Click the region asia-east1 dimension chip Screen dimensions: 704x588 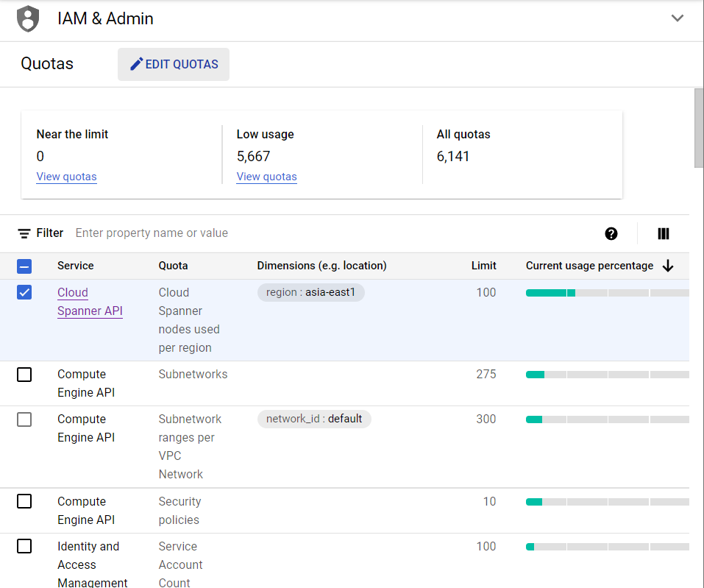tap(310, 292)
